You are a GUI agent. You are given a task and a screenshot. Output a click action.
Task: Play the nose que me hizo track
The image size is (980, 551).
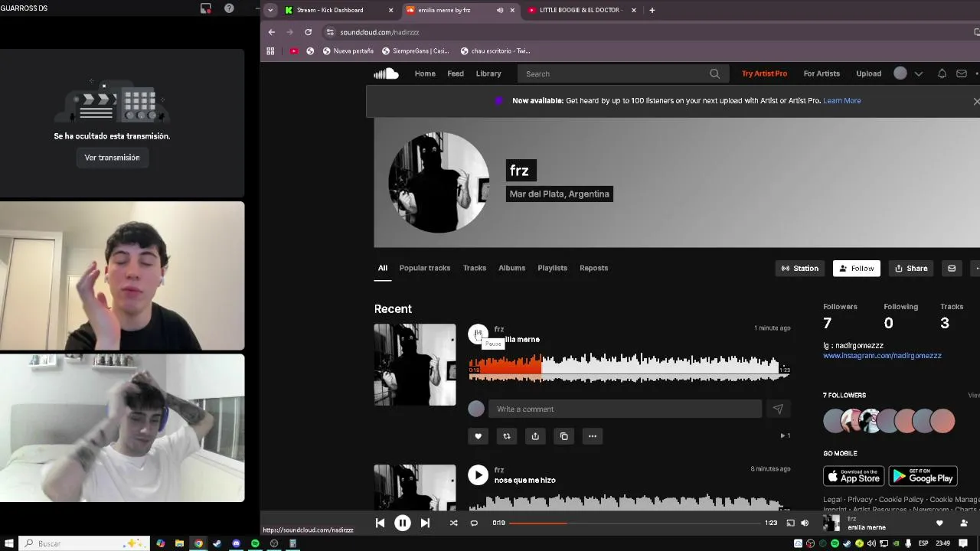tap(478, 475)
